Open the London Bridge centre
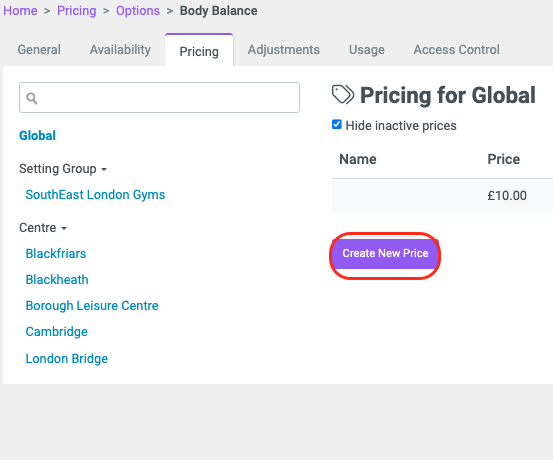The width and height of the screenshot is (553, 460). [67, 359]
